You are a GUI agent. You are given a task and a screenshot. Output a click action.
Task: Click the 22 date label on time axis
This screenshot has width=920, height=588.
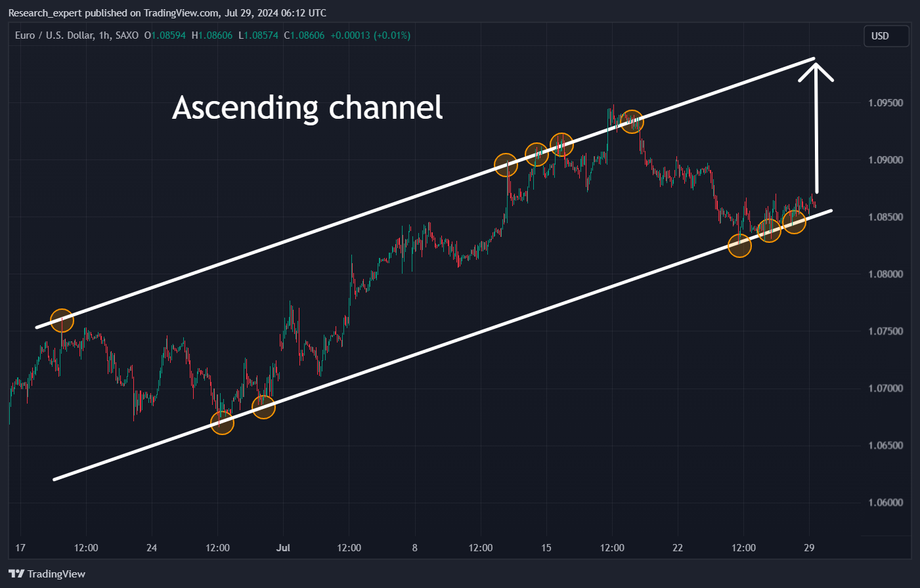[x=678, y=548]
